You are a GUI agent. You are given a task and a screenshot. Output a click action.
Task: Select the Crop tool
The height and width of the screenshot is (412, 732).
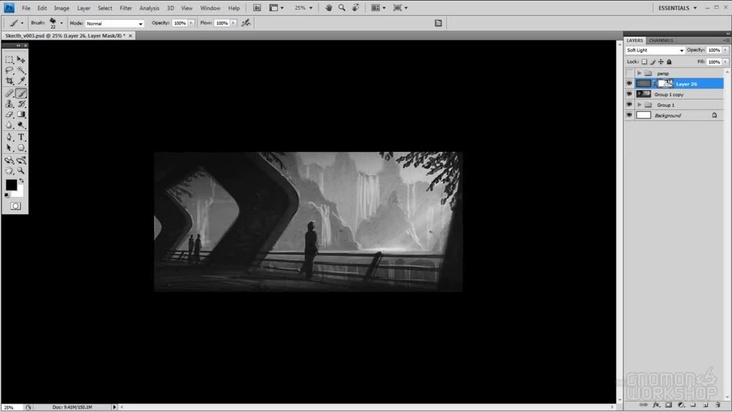[9, 81]
